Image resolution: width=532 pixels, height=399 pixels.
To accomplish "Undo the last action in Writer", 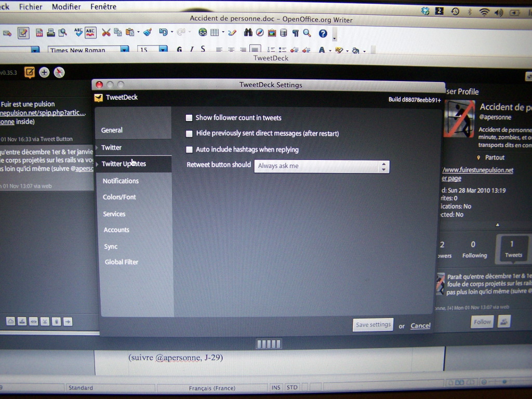I will [163, 32].
